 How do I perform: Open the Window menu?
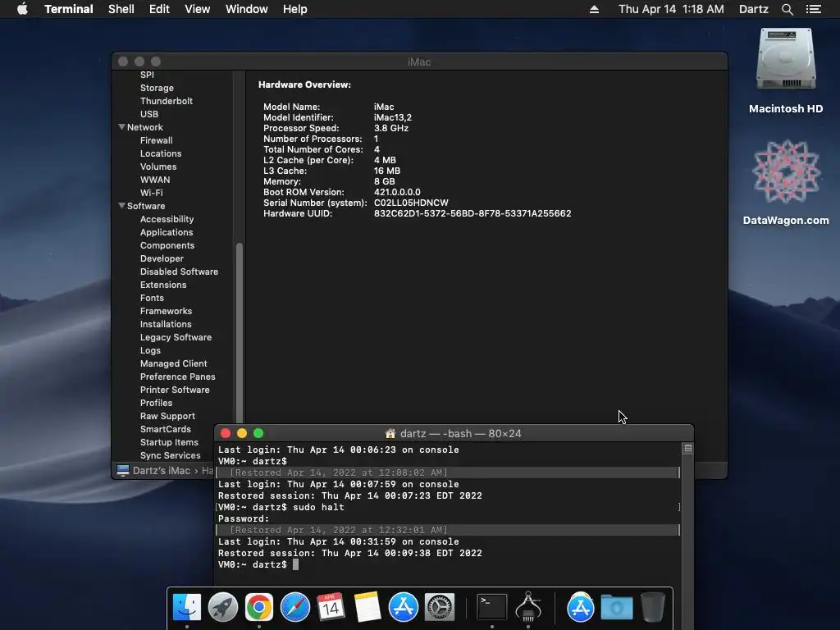pos(246,9)
